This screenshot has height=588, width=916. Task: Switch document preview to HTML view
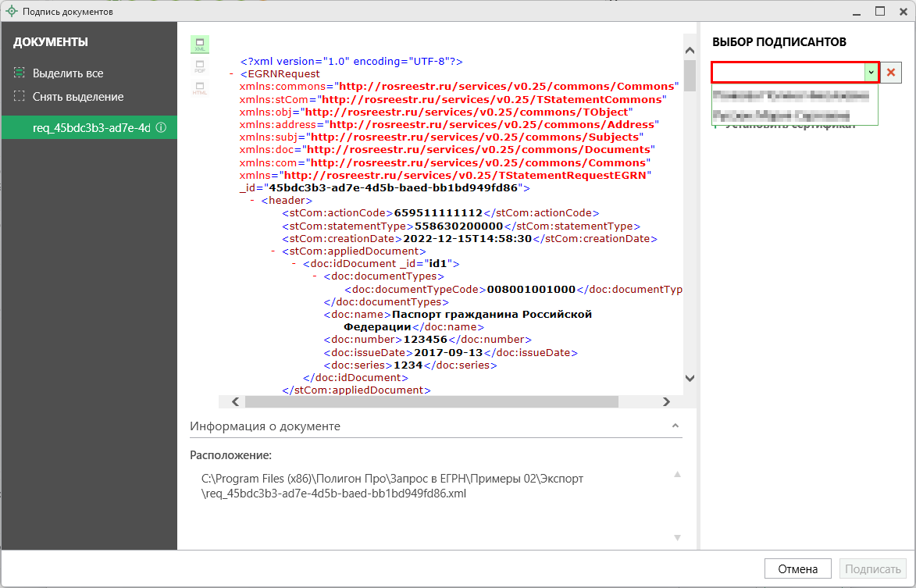tap(200, 88)
